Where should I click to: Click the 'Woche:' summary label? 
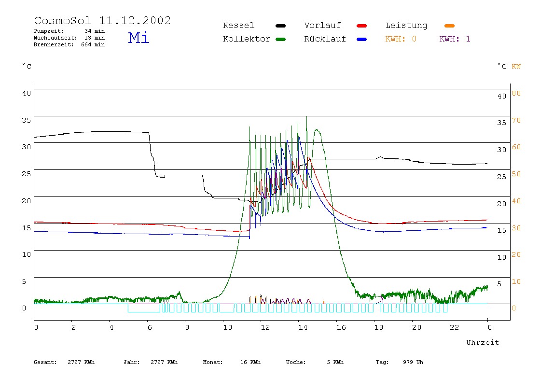[x=296, y=362]
